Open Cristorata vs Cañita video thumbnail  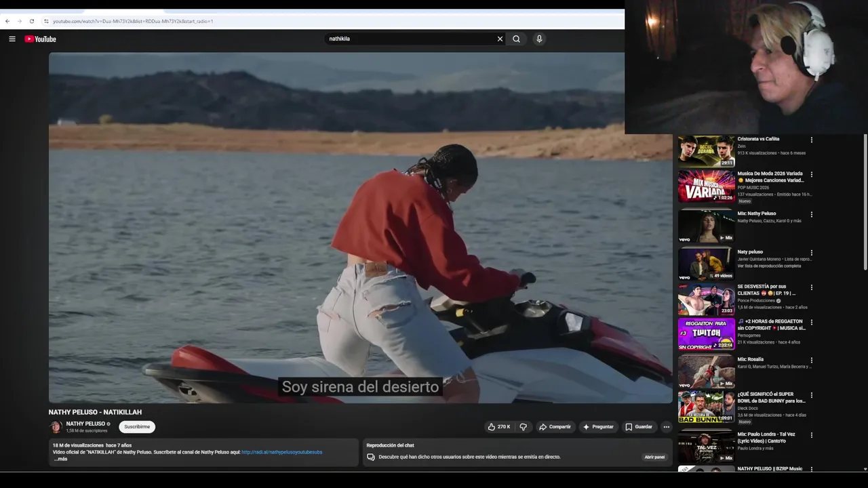point(706,151)
